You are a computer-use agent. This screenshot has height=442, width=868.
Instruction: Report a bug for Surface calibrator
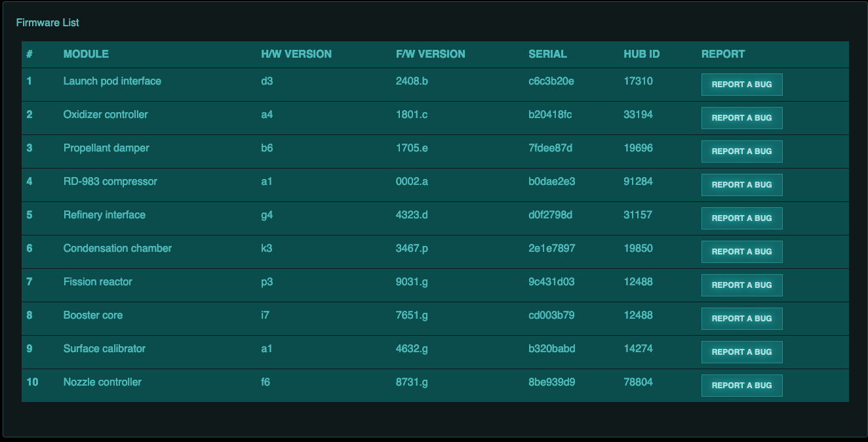(x=741, y=352)
